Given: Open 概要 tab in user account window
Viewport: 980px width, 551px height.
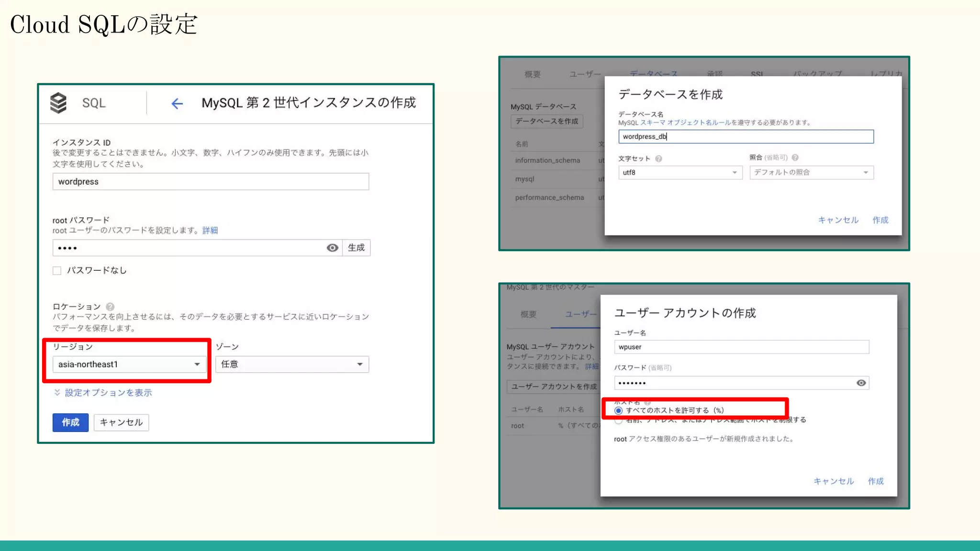Looking at the screenshot, I should [528, 314].
